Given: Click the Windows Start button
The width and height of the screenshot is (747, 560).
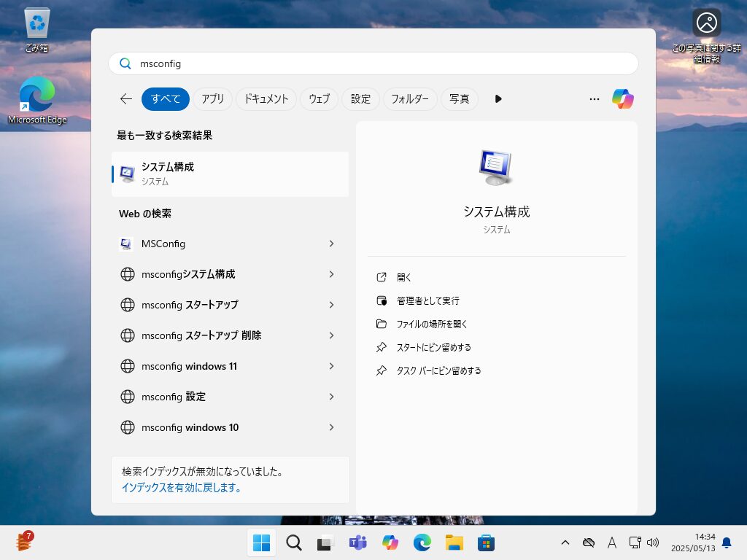Looking at the screenshot, I should (261, 542).
